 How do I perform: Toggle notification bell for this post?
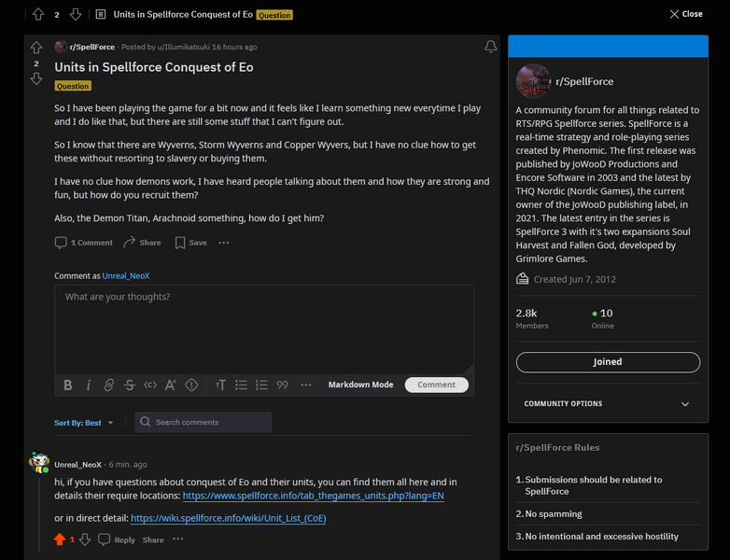pos(490,47)
